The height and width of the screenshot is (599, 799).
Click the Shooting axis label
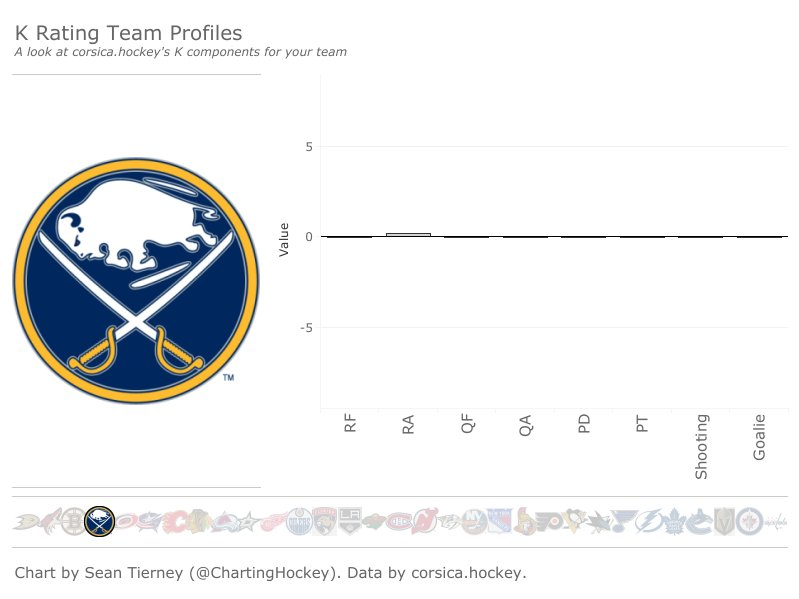(701, 447)
